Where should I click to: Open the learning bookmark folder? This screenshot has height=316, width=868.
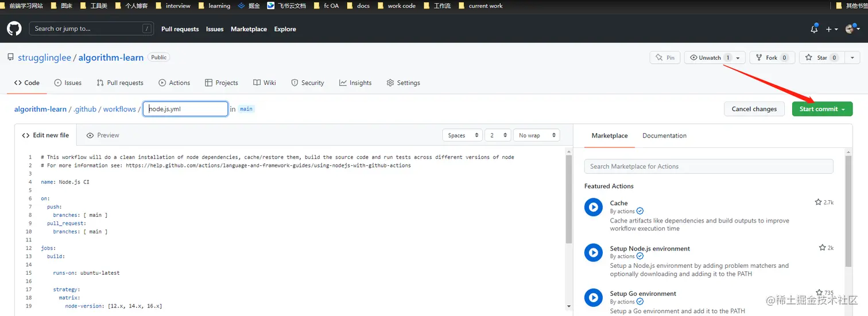pyautogui.click(x=214, y=6)
